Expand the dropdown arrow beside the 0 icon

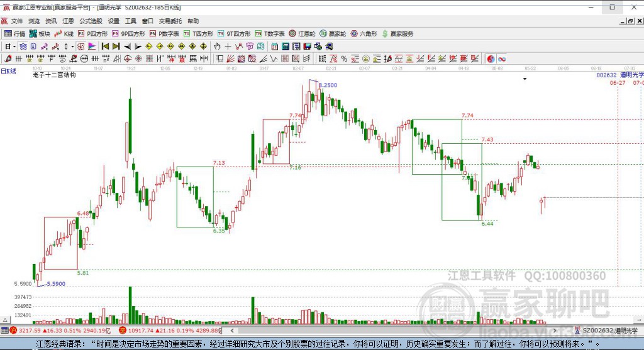pyautogui.click(x=72, y=46)
